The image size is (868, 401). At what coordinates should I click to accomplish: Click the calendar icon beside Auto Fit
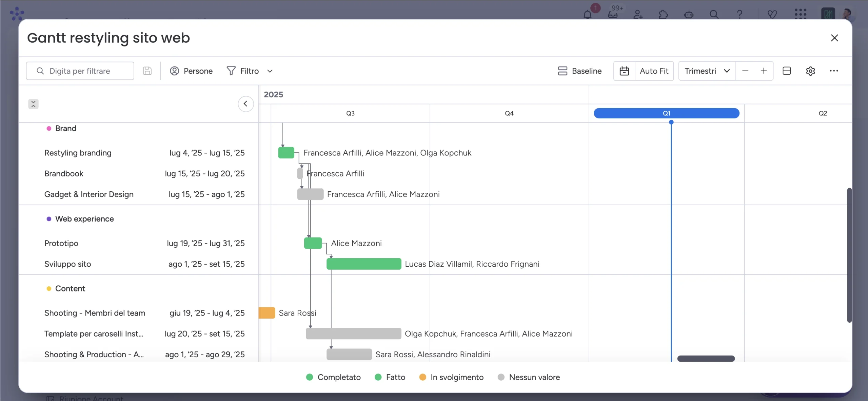(624, 71)
